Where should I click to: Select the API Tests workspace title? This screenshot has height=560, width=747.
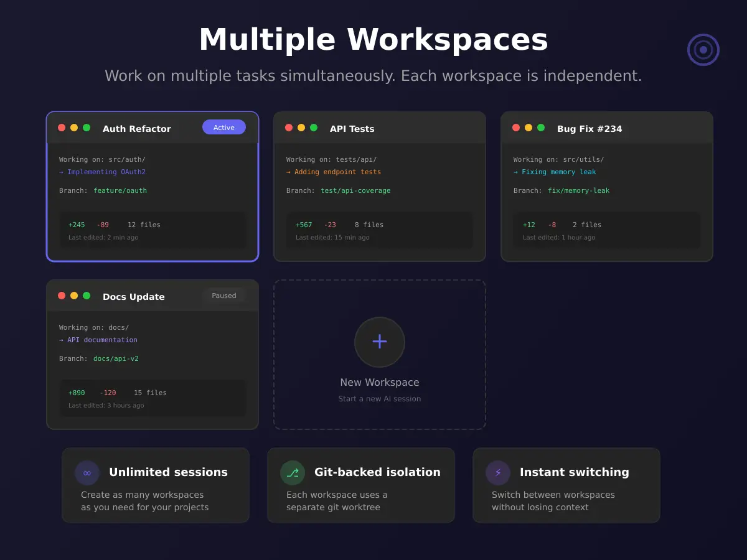click(x=352, y=129)
